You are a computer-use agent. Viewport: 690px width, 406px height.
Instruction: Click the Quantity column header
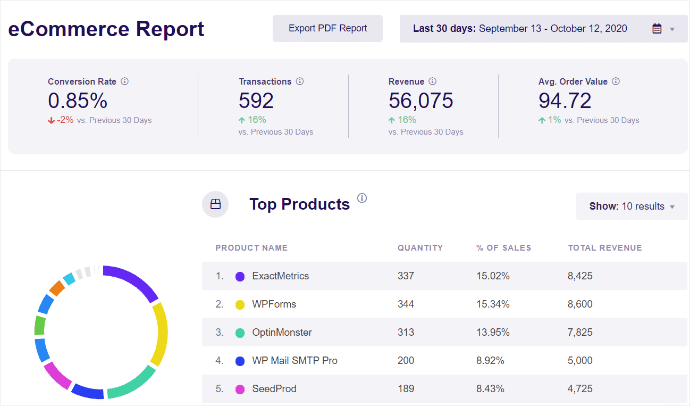[x=419, y=248]
